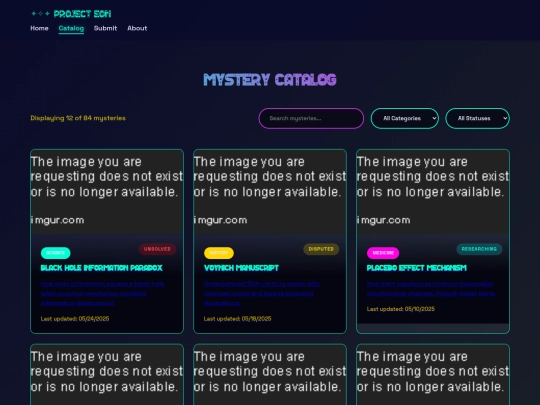The height and width of the screenshot is (405, 540).
Task: Go to the Home page
Action: (39, 28)
